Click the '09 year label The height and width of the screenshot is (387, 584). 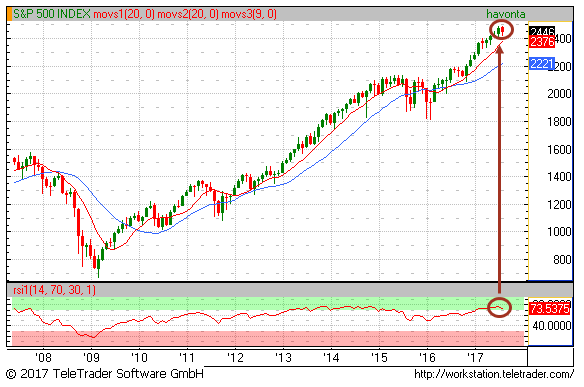91,358
